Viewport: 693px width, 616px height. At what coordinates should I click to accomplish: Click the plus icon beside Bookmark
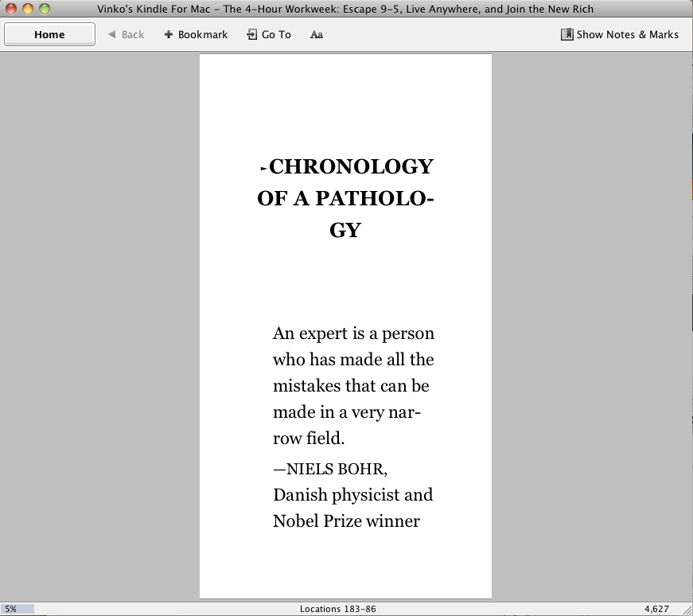[169, 34]
